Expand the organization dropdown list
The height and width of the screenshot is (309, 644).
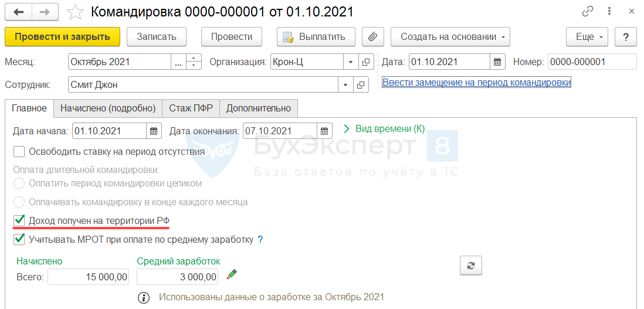pos(351,62)
